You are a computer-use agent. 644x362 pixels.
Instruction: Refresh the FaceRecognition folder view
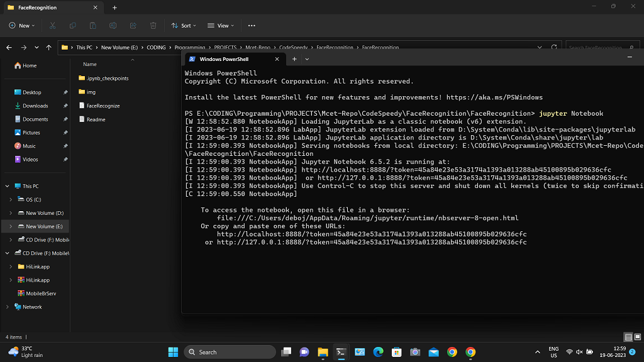[x=554, y=48]
